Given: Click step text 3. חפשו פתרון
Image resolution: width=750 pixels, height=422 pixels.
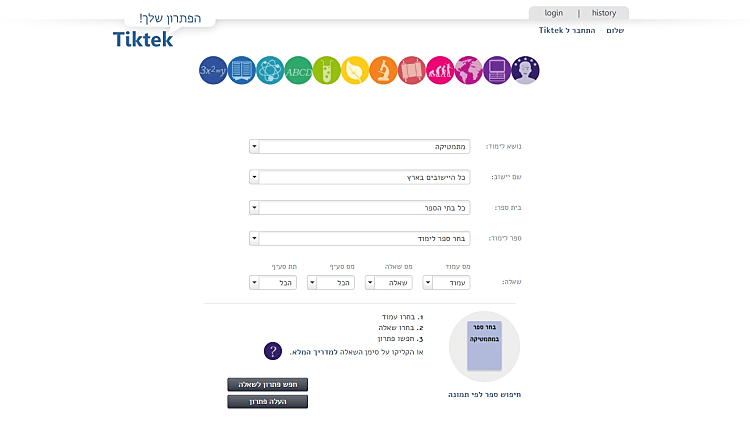Looking at the screenshot, I should click(x=400, y=339).
